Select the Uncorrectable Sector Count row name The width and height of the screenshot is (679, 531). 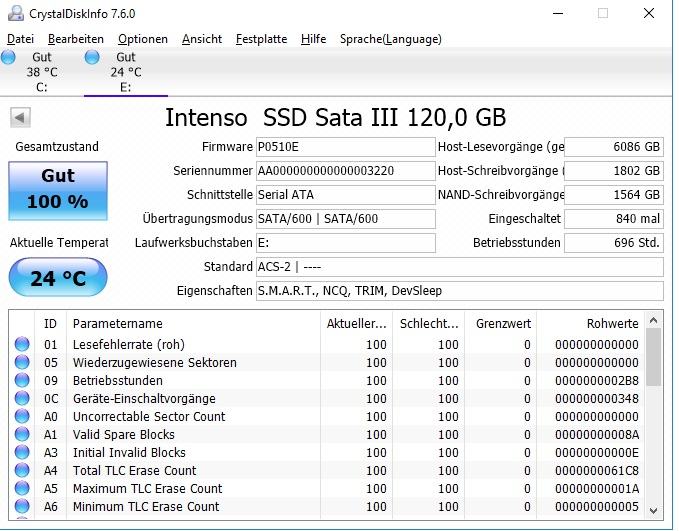pos(149,416)
